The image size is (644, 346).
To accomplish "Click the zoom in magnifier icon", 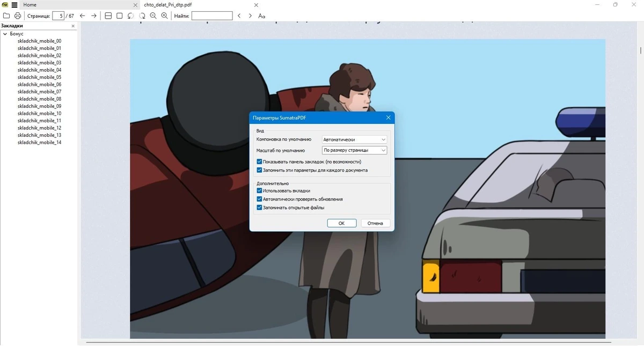I will pyautogui.click(x=165, y=16).
